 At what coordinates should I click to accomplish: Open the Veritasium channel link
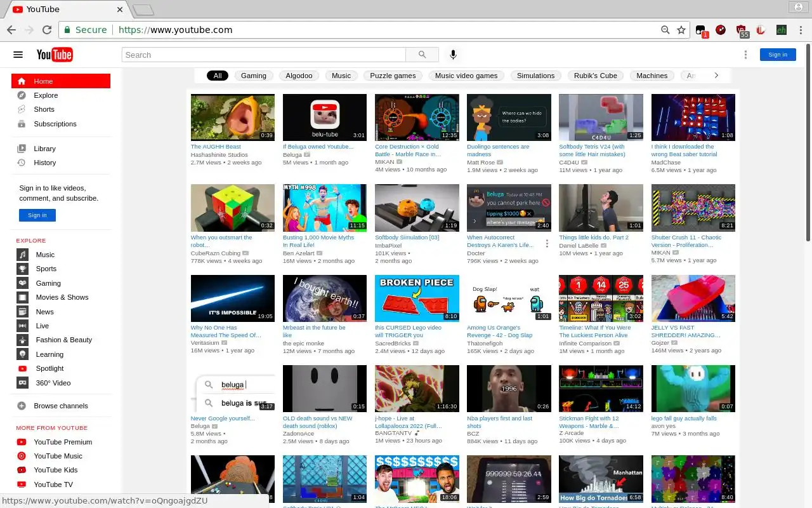click(206, 343)
